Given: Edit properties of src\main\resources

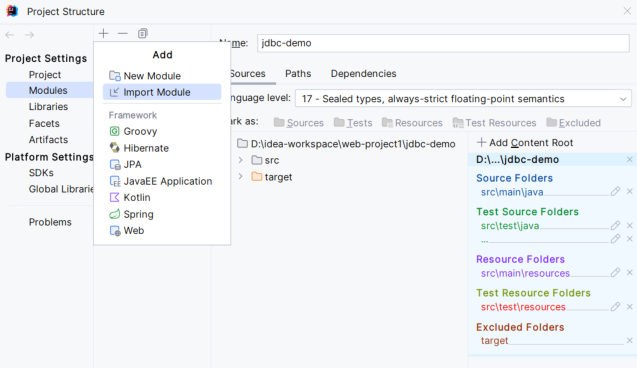Looking at the screenshot, I should pos(615,272).
